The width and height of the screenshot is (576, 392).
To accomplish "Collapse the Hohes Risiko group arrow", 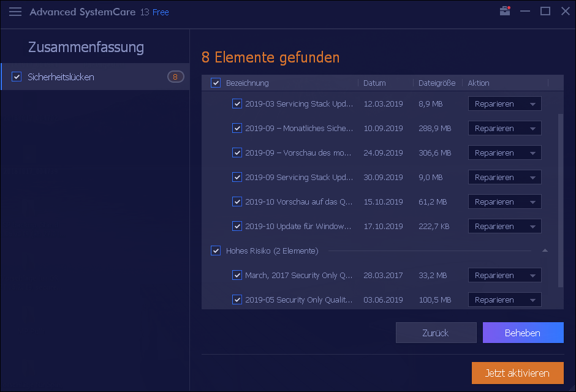I will click(545, 251).
